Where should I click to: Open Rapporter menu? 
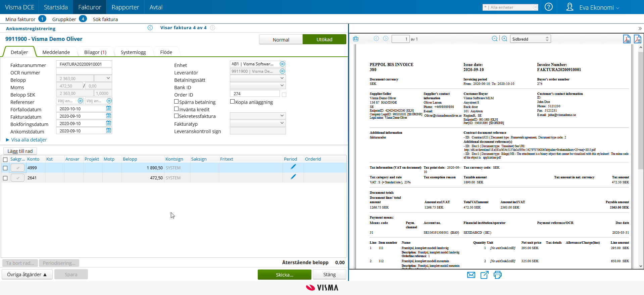(x=125, y=7)
